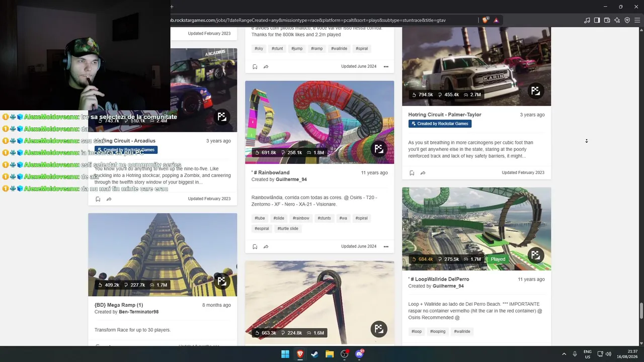Click the Brave browser taskbar icon
Image resolution: width=644 pixels, height=362 pixels.
300,354
